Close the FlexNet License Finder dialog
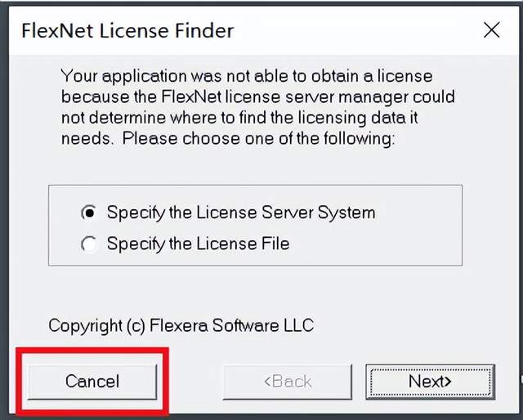The width and height of the screenshot is (523, 420). point(491,31)
